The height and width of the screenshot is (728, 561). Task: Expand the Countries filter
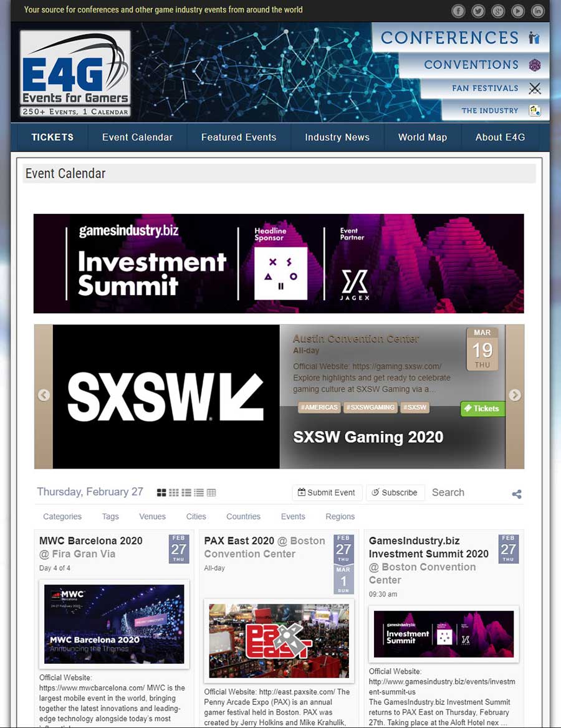pos(243,517)
